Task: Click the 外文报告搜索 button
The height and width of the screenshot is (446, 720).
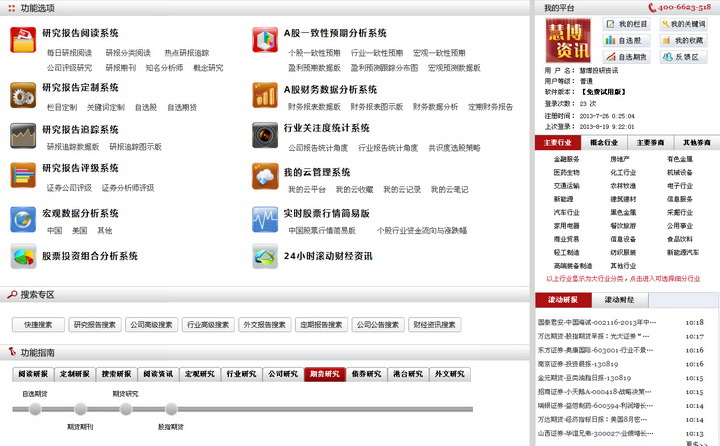Action: tap(264, 325)
